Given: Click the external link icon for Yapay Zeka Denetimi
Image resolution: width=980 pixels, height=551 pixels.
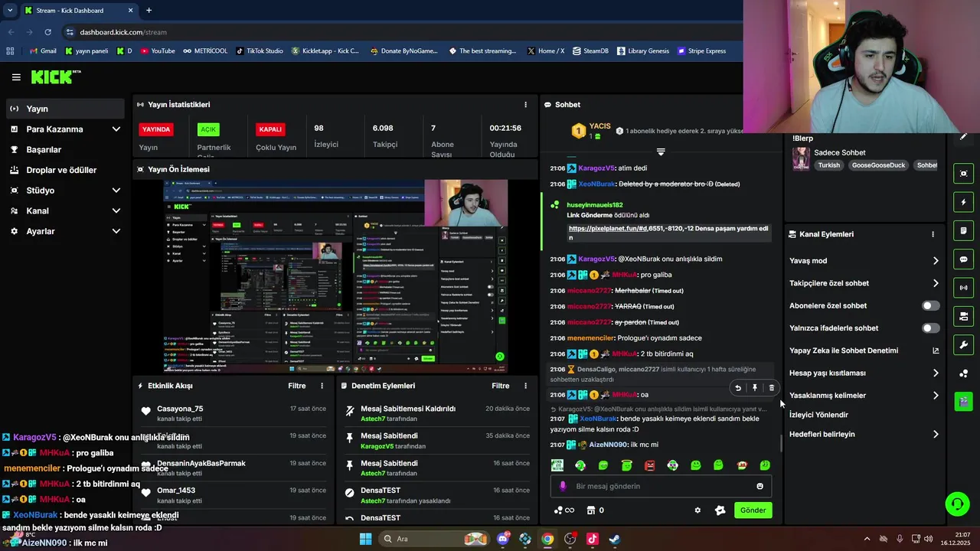Looking at the screenshot, I should (x=935, y=350).
